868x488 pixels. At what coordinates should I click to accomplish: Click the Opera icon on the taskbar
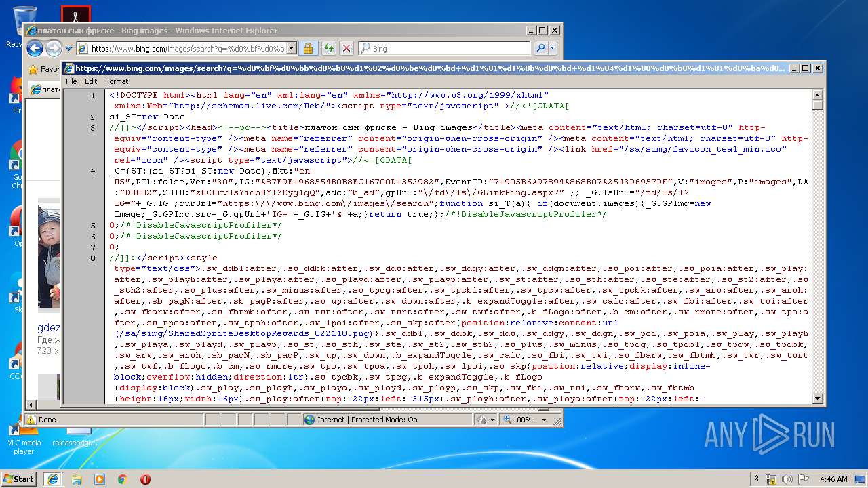click(x=145, y=479)
